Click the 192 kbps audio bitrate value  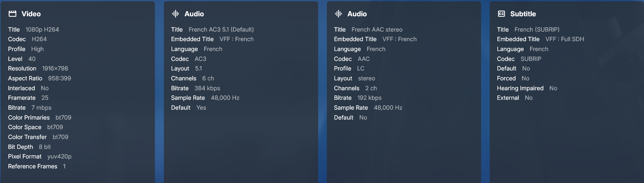point(369,98)
